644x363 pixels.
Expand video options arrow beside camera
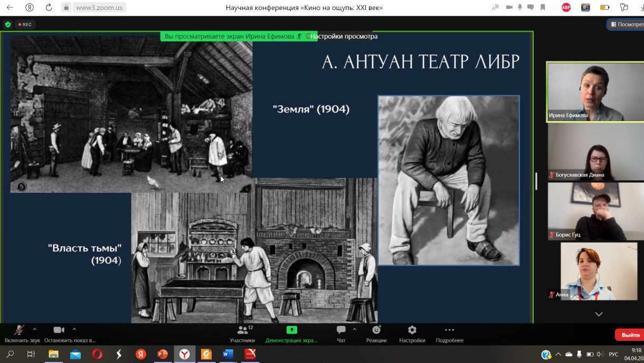point(74,329)
